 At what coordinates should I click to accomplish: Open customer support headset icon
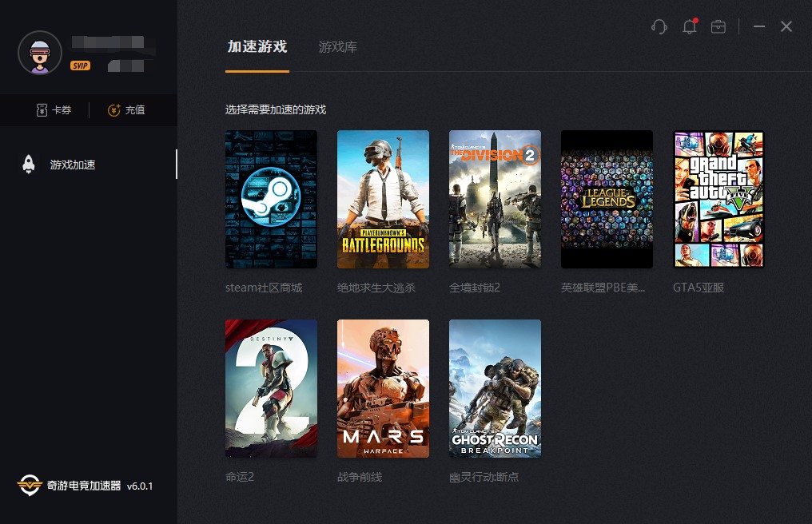pos(659,26)
